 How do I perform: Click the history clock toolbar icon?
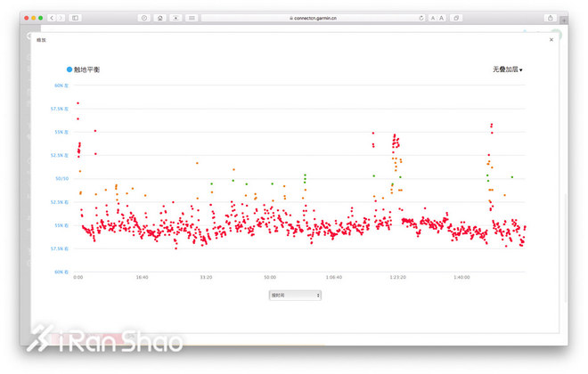coord(143,18)
